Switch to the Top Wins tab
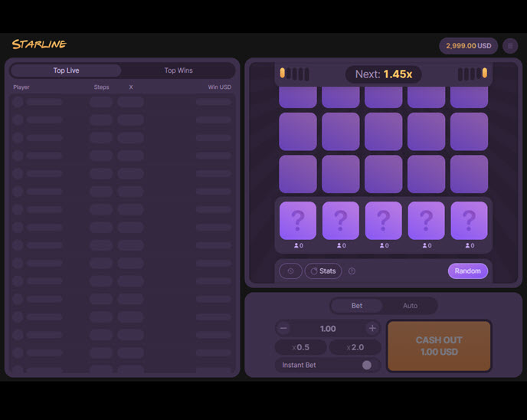Image resolution: width=527 pixels, height=420 pixels. (x=178, y=71)
